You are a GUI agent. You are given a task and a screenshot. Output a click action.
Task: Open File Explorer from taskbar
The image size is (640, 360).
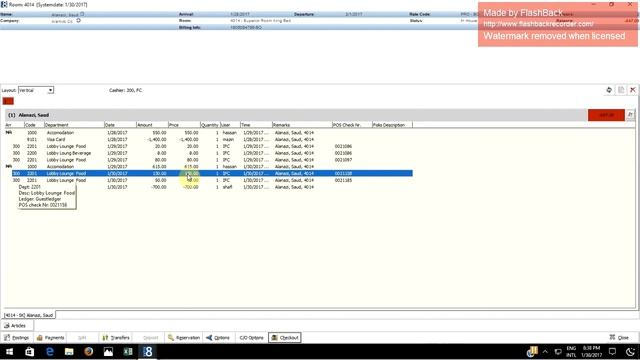pyautogui.click(x=69, y=351)
